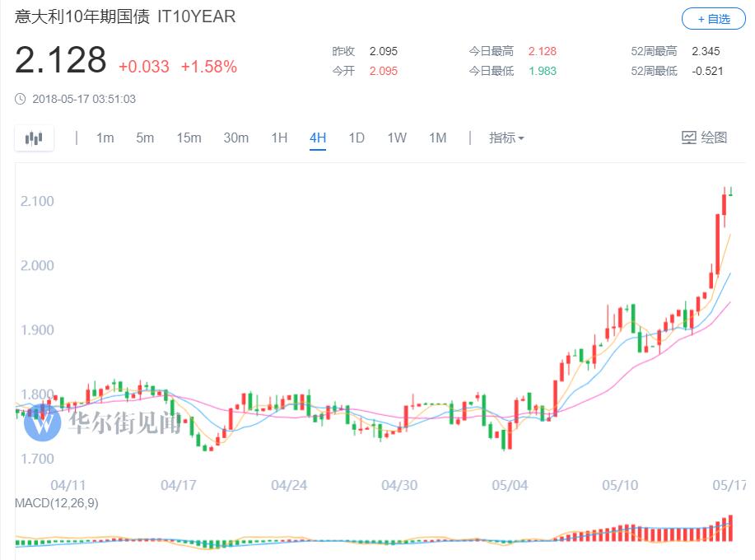Switch to 1W weekly chart
The height and width of the screenshot is (560, 755).
pyautogui.click(x=397, y=138)
